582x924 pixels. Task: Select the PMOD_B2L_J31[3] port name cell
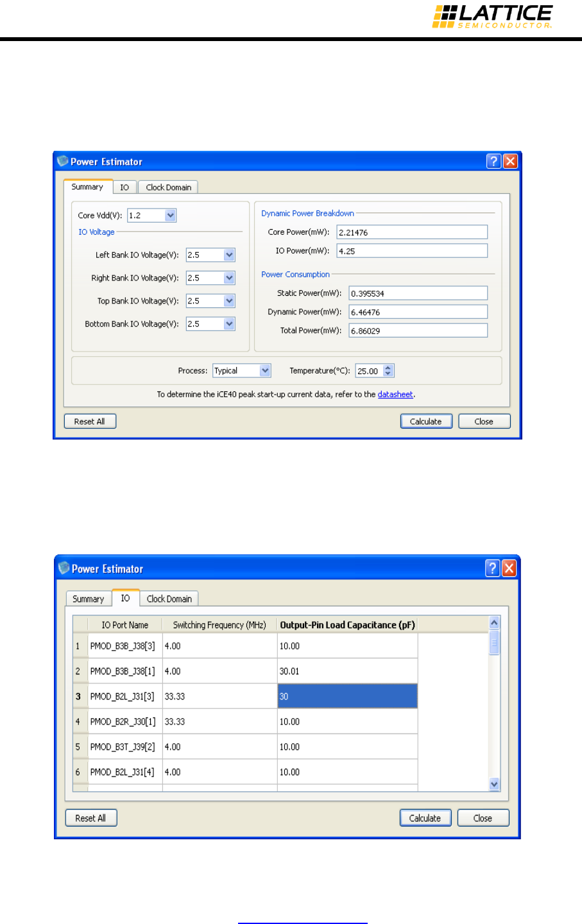pyautogui.click(x=125, y=696)
